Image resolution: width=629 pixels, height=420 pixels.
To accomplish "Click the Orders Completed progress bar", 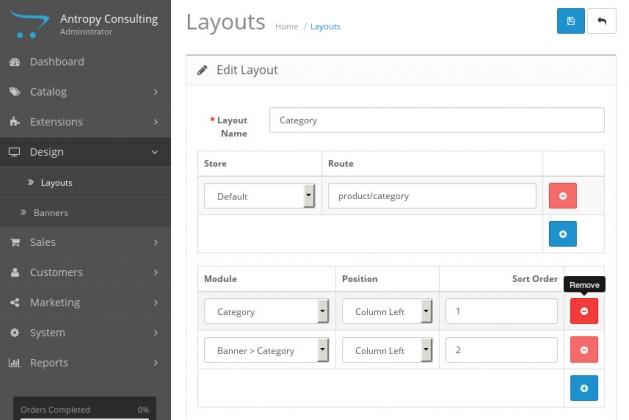I will tap(85, 418).
